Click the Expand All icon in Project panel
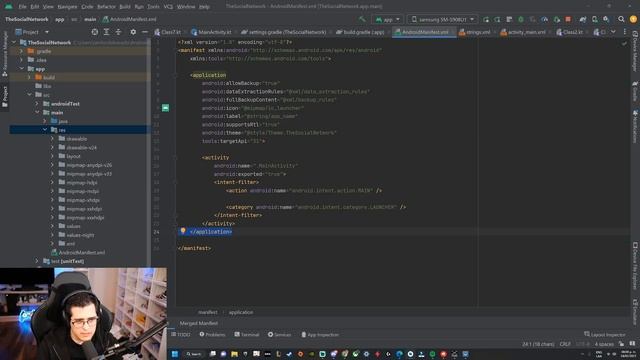This screenshot has width=640, height=360. [x=106, y=32]
